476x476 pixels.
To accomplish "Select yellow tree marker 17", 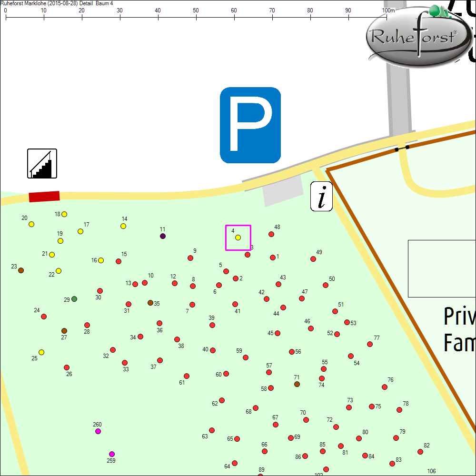I will click(x=80, y=231).
